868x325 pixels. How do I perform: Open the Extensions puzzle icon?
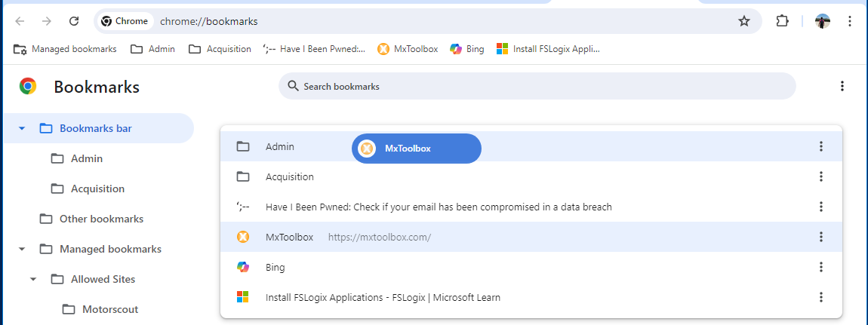tap(782, 22)
